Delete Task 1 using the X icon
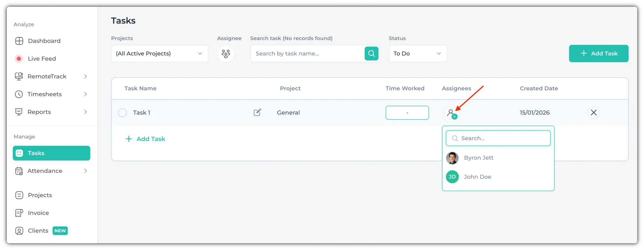The width and height of the screenshot is (644, 250). point(593,112)
